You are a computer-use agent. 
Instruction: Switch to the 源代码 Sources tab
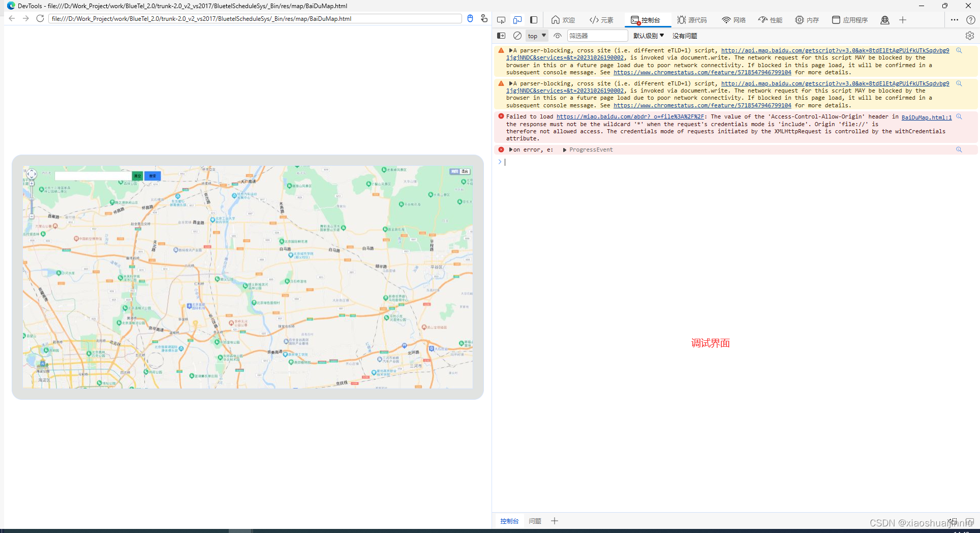(x=692, y=20)
